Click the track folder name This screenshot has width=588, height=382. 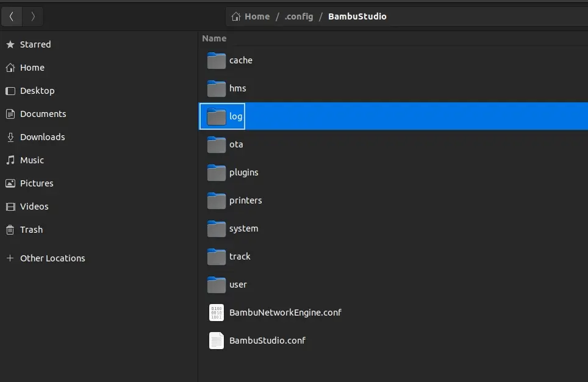(240, 256)
